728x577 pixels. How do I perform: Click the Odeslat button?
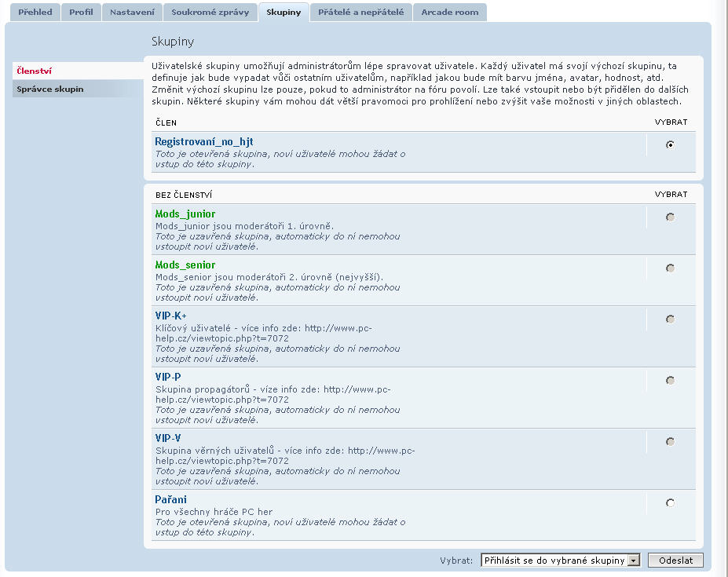click(675, 561)
